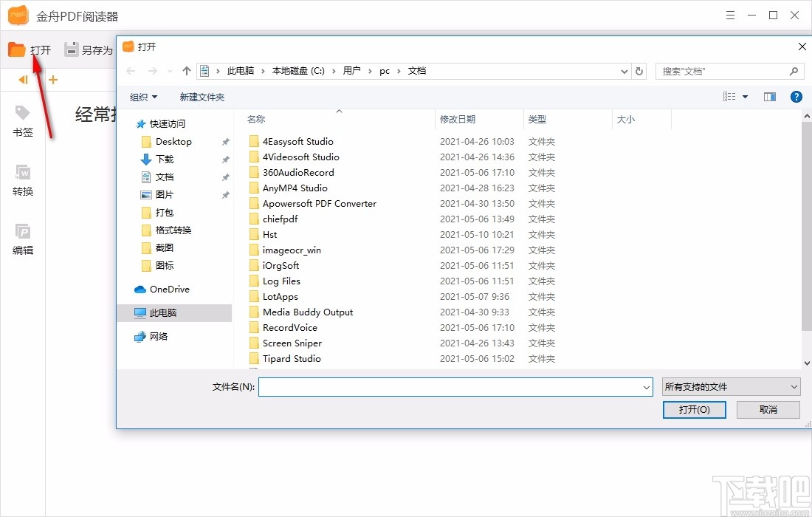Unpin 下载 from Quick Access

tap(225, 159)
